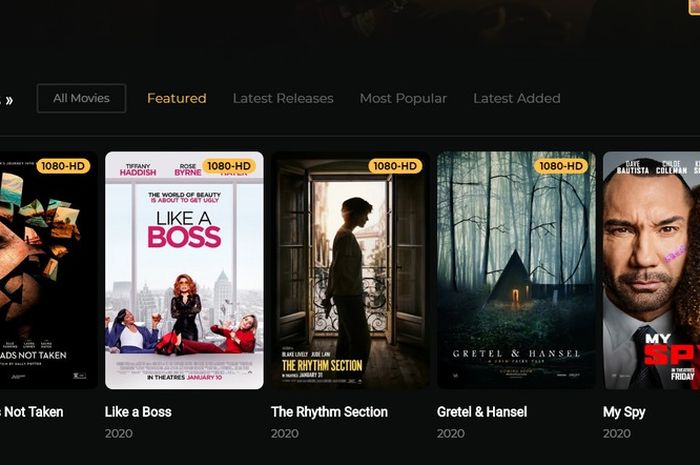Screen dimensions: 700x465
Task: Click The Rhythm Section title link
Action: (329, 412)
